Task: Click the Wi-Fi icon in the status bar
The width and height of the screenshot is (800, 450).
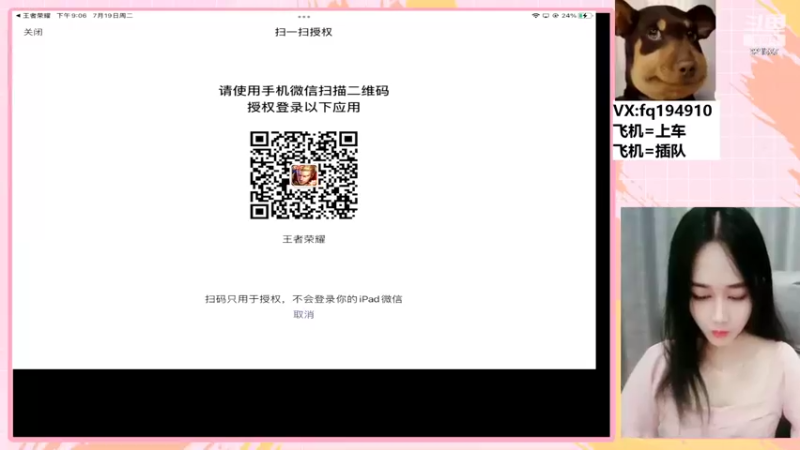Action: 536,16
